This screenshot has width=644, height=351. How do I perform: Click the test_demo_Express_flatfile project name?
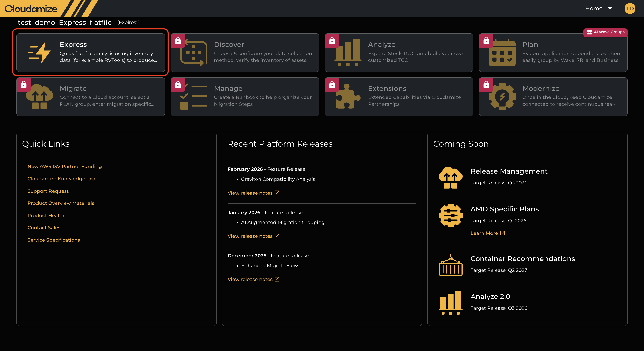point(65,23)
